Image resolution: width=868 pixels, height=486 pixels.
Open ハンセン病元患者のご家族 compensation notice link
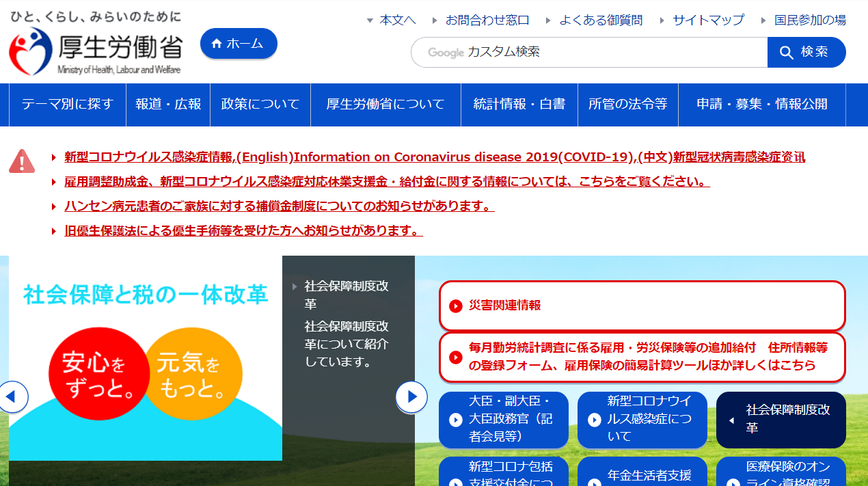click(280, 206)
